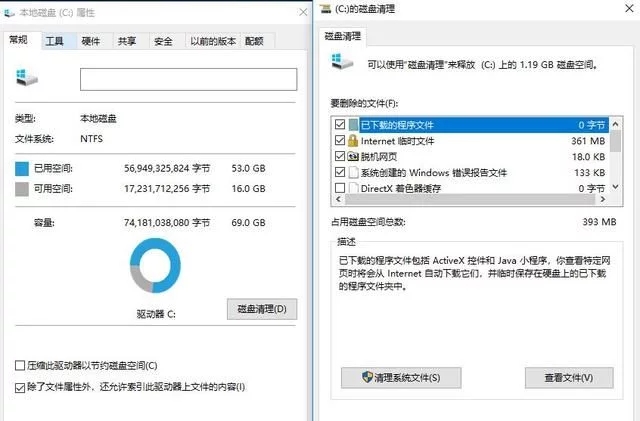Click the horizontal scroll right arrow
640x421 pixels.
pyautogui.click(x=603, y=199)
